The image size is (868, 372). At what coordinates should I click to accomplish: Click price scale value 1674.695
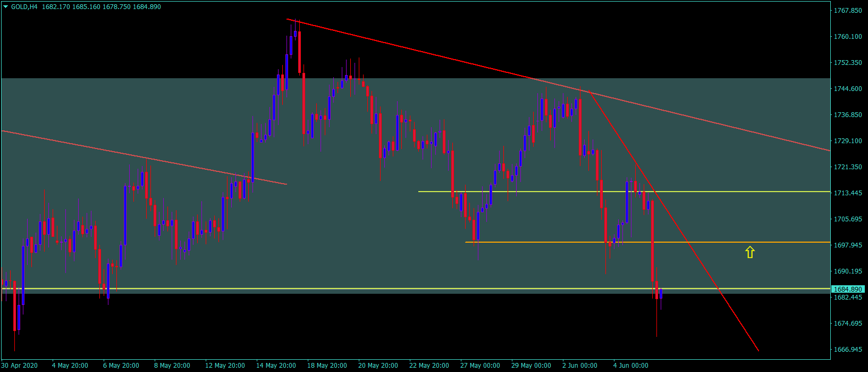[x=847, y=324]
